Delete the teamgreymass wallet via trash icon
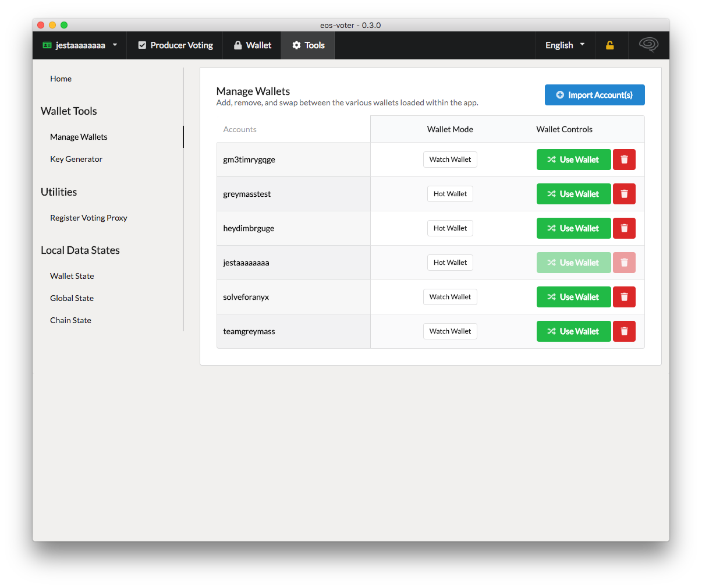The height and width of the screenshot is (588, 702). click(x=624, y=331)
